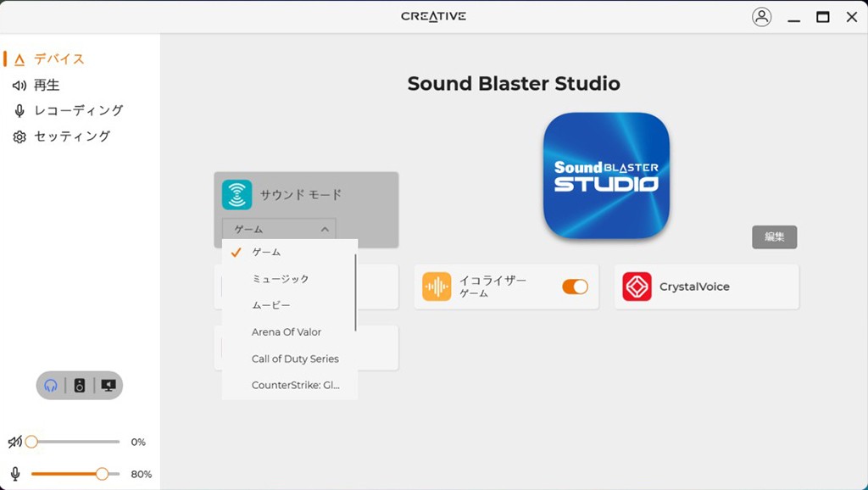
Task: Click the sound mode list scrollbar
Action: 355,292
